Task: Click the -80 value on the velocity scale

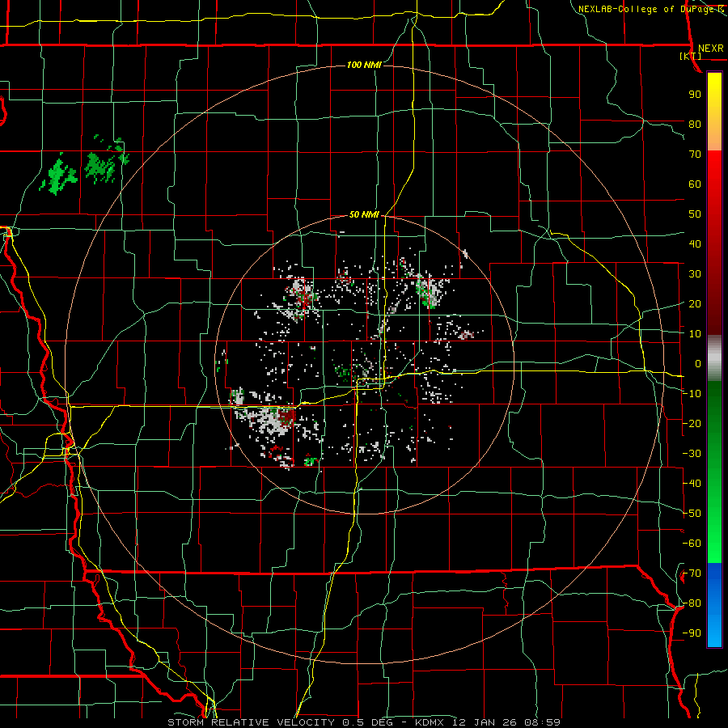Action: click(x=692, y=603)
